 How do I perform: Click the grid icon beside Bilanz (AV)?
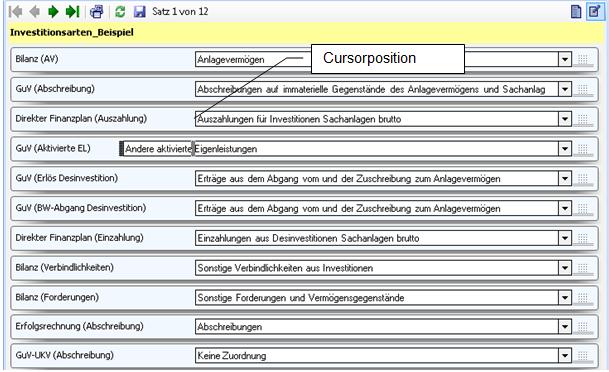(583, 60)
